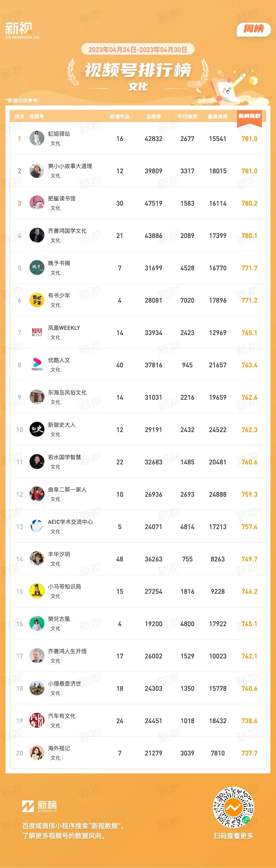Image resolution: width=276 pixels, height=868 pixels.
Task: Click the 晚予书摘 green logo icon
Action: 37,268
